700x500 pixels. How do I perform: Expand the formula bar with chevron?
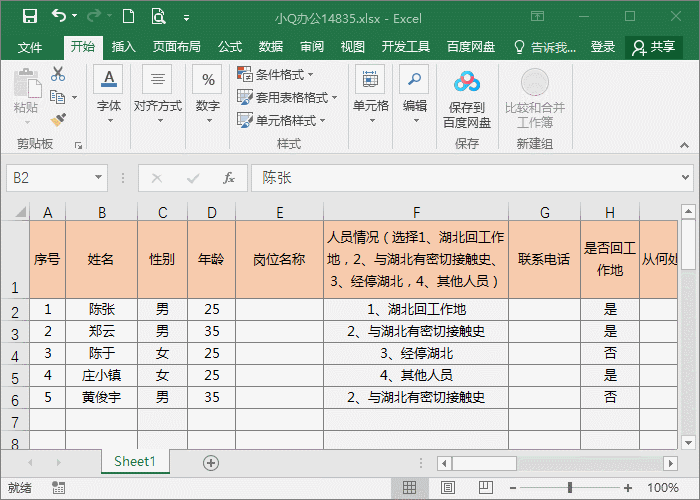[x=686, y=178]
